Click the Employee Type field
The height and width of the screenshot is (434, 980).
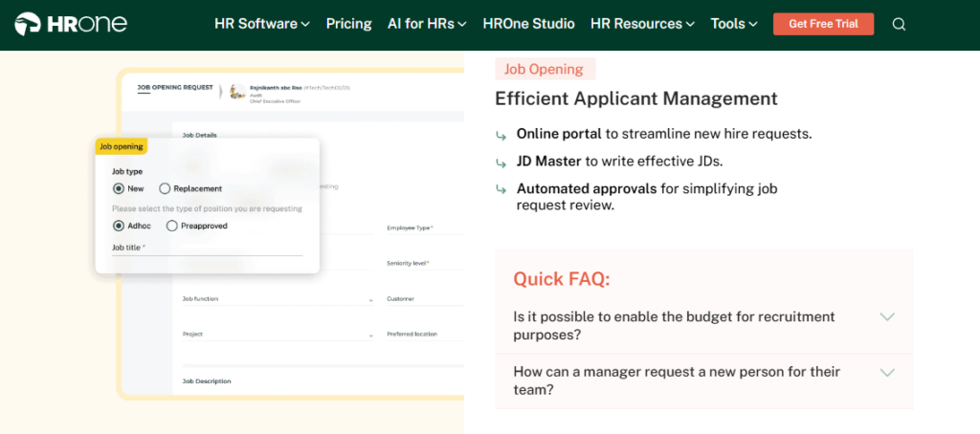tap(425, 228)
